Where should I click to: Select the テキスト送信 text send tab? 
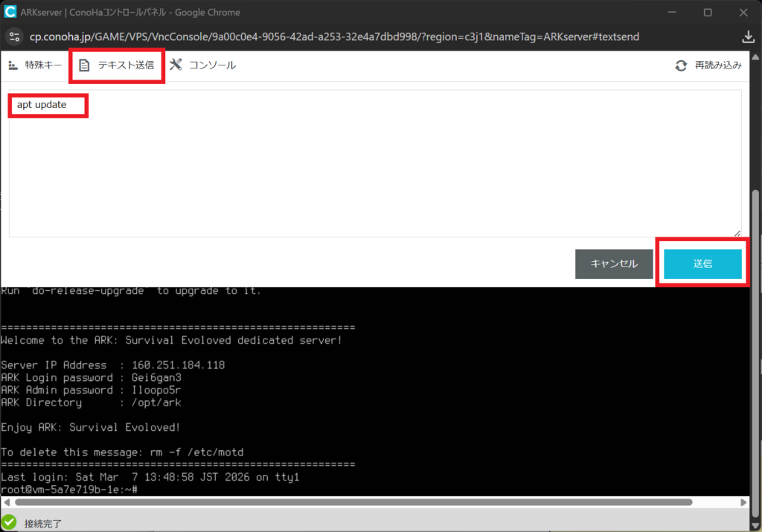[118, 65]
